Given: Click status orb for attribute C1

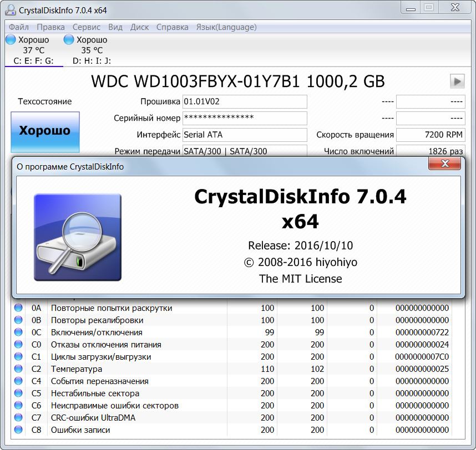Looking at the screenshot, I should pyautogui.click(x=18, y=356).
